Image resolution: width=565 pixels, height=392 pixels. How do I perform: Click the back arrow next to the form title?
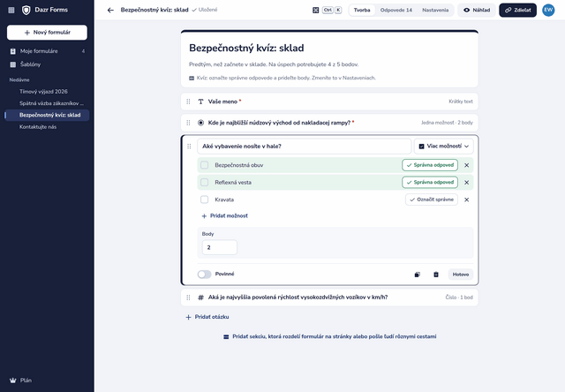click(110, 10)
